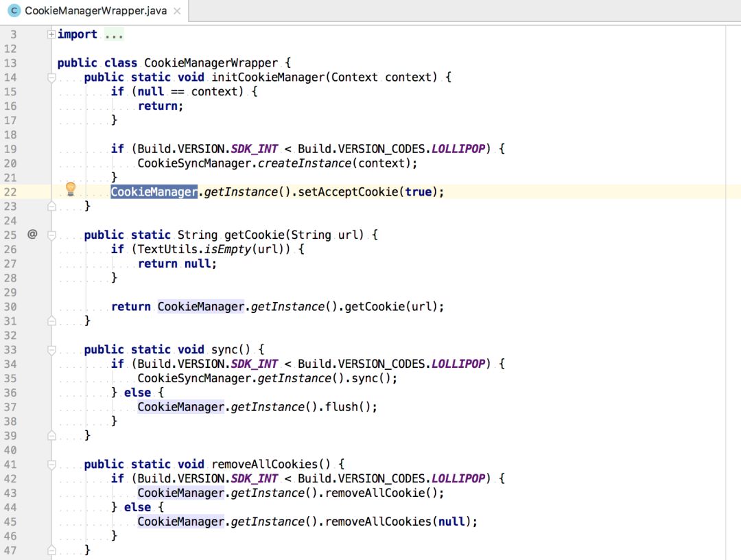Click flush() call on line 37
The height and width of the screenshot is (560, 741).
pyautogui.click(x=348, y=407)
